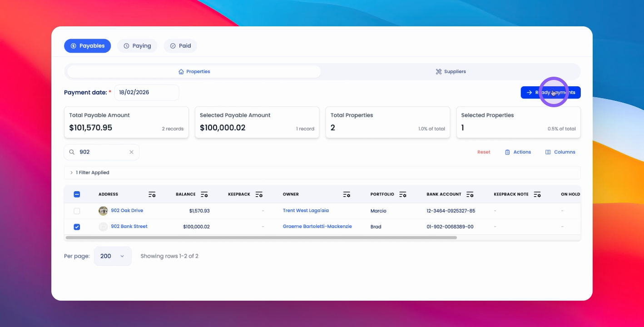Screen dimensions: 644x327
Task: Open the Portfolio column filter settings icon
Action: pos(403,194)
